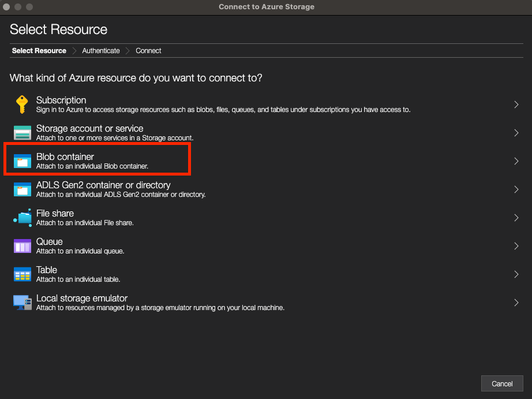532x399 pixels.
Task: Click the Storage account or service icon
Action: tap(22, 133)
